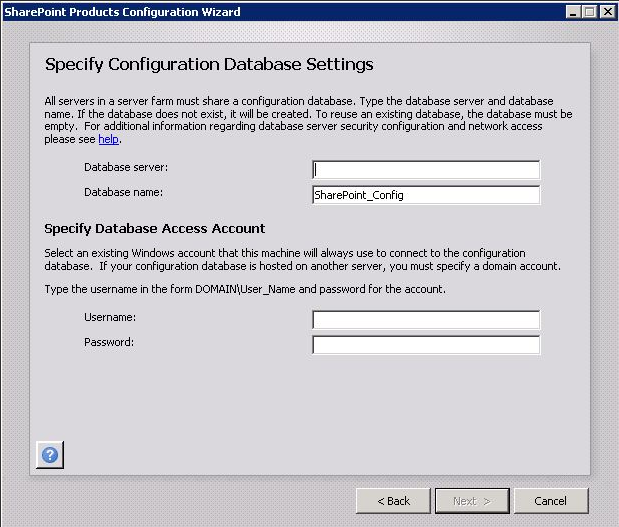Click the 'Specify Database Access Account' heading

pos(155,229)
